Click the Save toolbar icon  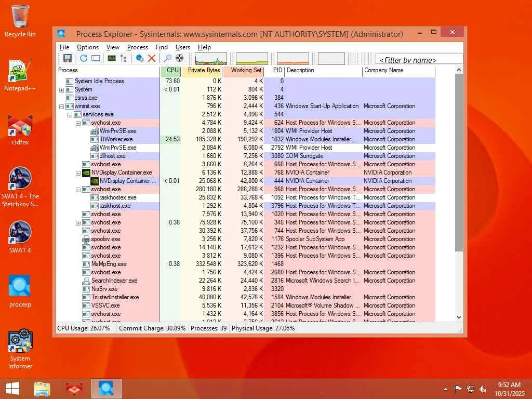(x=67, y=58)
